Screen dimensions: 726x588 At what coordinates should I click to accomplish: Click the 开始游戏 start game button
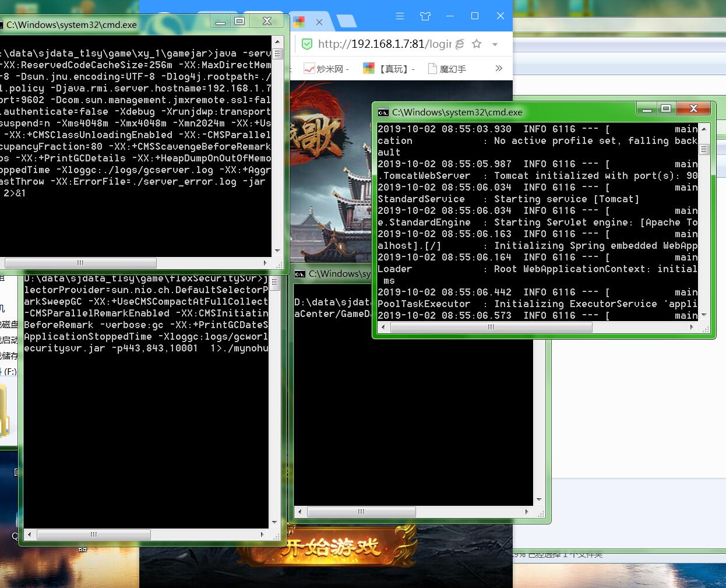[330, 548]
